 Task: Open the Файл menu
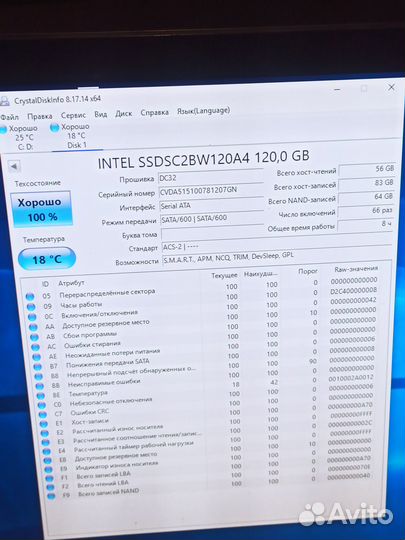[9, 117]
